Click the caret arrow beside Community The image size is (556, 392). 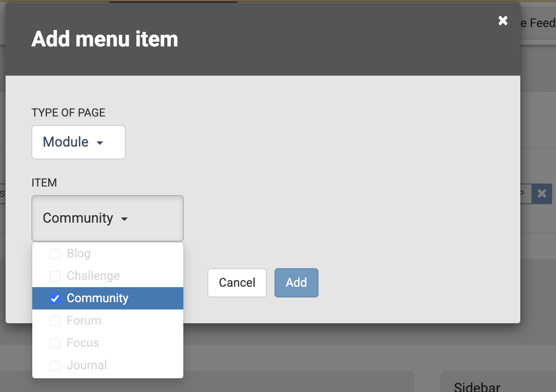coord(124,219)
